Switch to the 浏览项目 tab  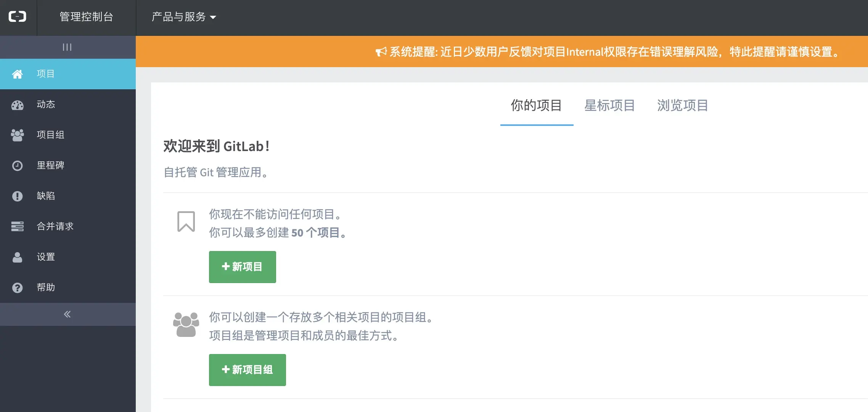(682, 105)
